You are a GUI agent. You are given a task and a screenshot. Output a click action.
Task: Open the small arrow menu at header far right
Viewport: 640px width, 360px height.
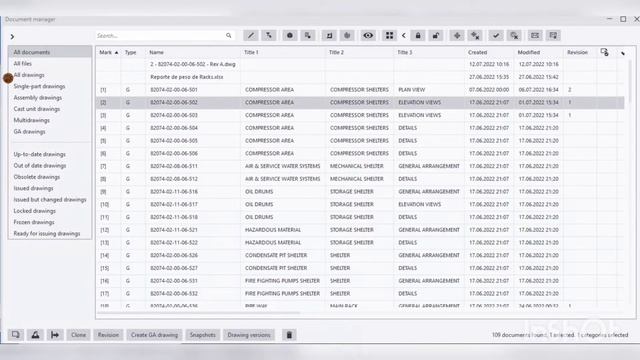point(623,53)
